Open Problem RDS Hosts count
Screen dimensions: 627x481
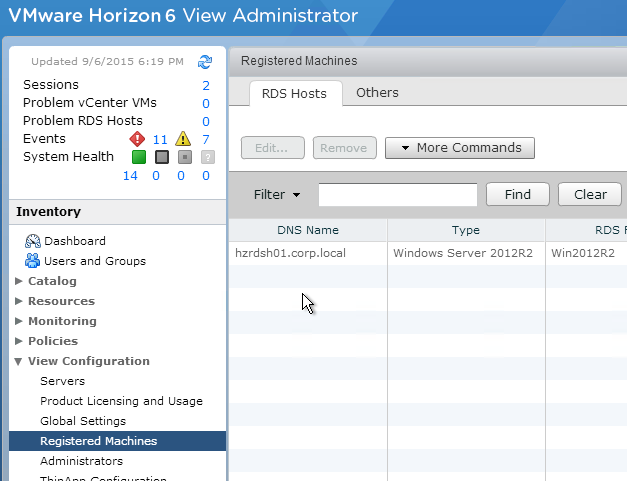coord(206,121)
